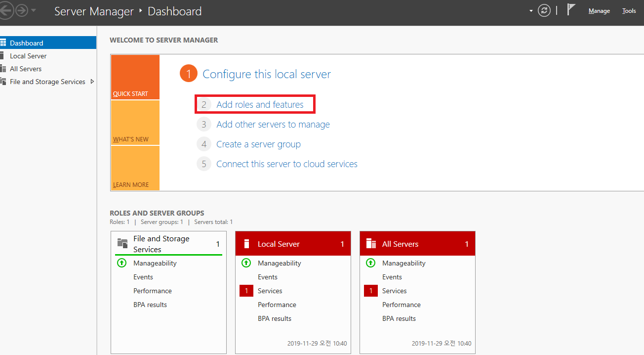Select Dashboard in the sidebar
Viewport: 644px width, 355px height.
point(48,43)
